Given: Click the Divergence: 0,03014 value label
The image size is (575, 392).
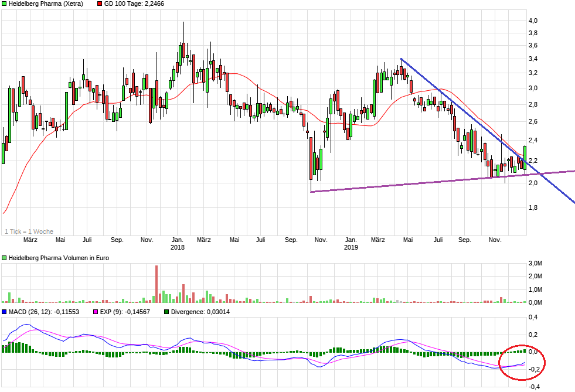Looking at the screenshot, I should [200, 312].
